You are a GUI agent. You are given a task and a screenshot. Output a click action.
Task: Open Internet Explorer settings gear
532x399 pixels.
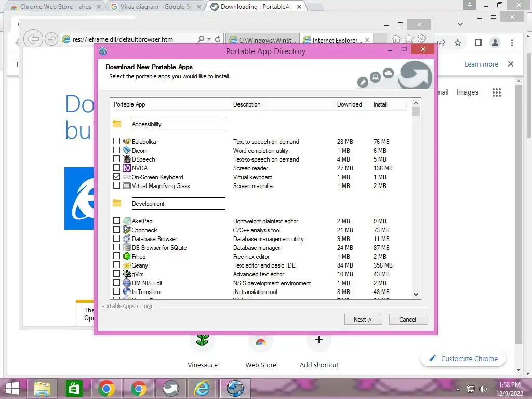422,38
